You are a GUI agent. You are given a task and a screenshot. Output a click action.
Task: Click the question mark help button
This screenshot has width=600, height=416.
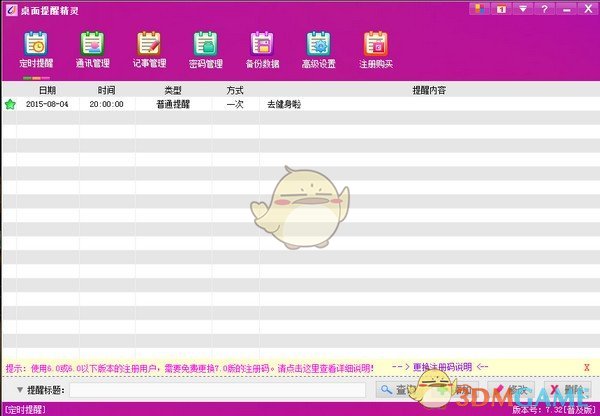543,9
